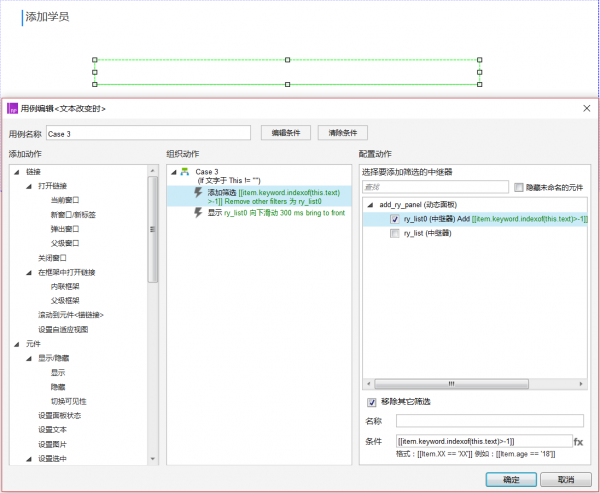Collapse the 设置选中 subgroup
Screen dimensions: 600x493
[x=29, y=459]
